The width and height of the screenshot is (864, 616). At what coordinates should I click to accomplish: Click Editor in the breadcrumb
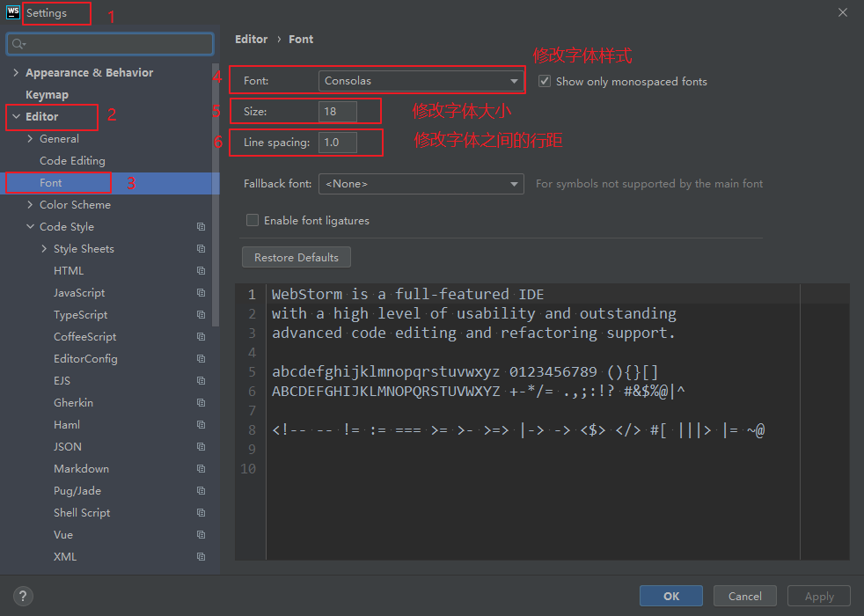coord(252,39)
